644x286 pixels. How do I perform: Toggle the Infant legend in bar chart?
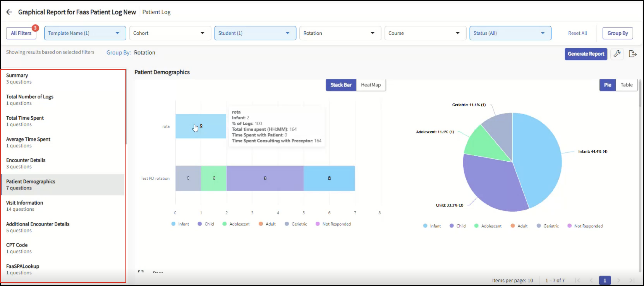click(180, 224)
